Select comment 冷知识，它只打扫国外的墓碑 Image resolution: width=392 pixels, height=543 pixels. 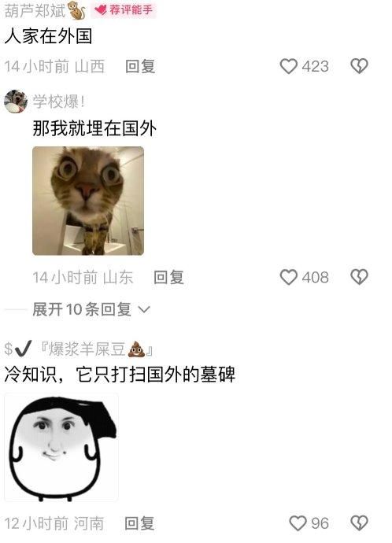click(120, 375)
